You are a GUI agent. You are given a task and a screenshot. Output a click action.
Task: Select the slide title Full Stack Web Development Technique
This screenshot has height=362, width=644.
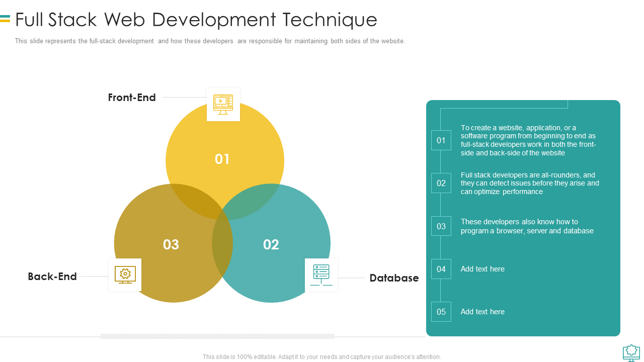(196, 20)
